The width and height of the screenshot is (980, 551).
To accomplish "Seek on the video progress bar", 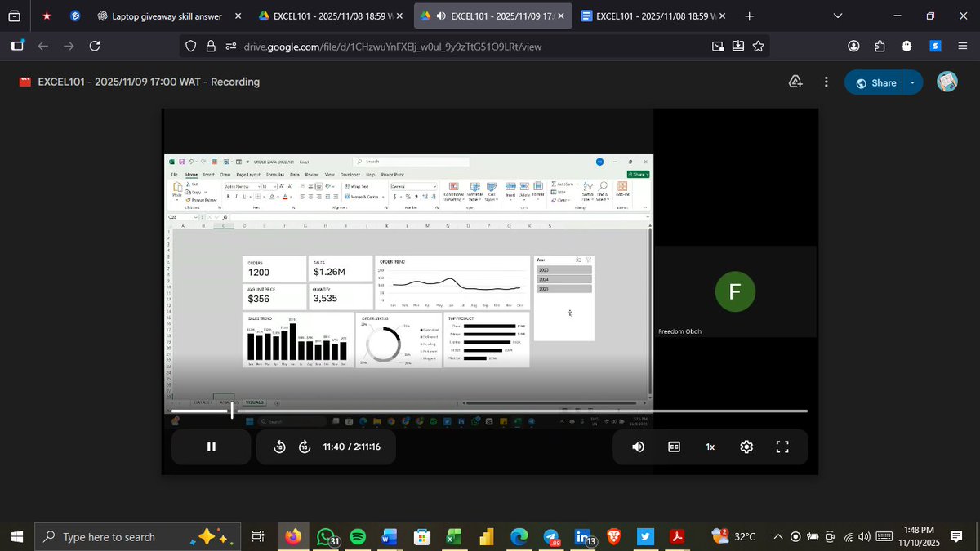I will point(488,411).
